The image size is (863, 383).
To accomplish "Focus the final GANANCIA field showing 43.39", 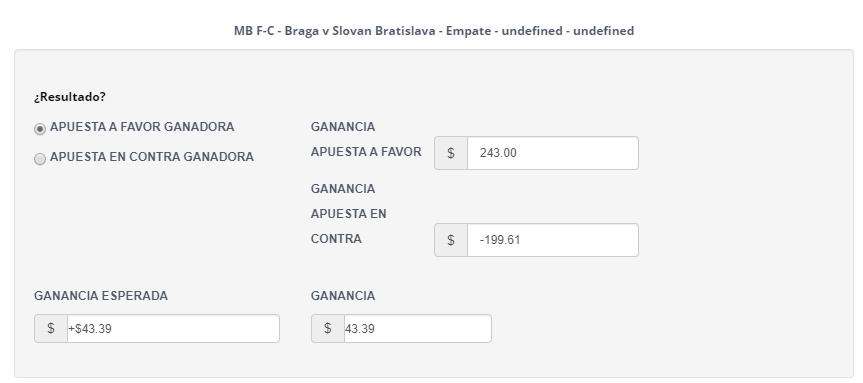I will tap(418, 329).
